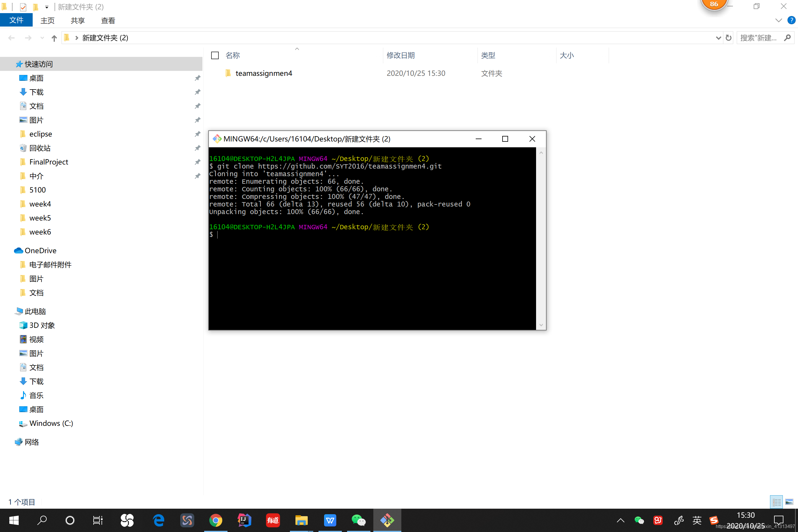The height and width of the screenshot is (532, 798).
Task: Sort files by 大小 column
Action: click(567, 55)
